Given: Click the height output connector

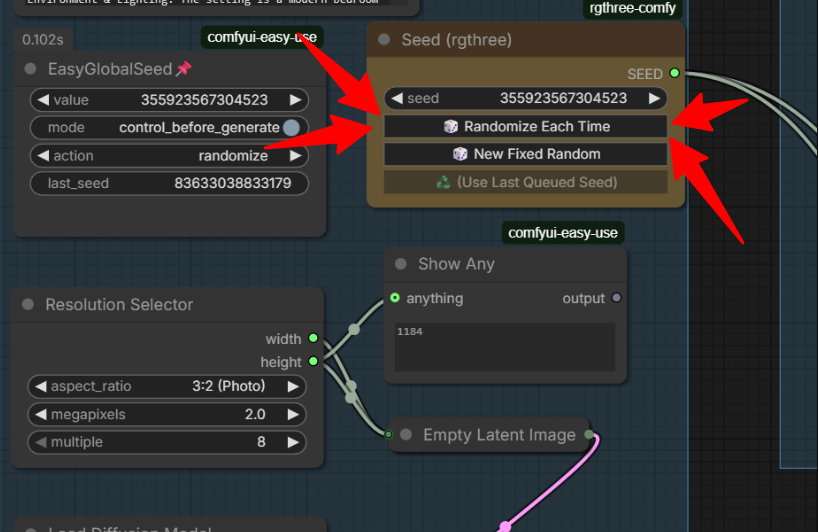Looking at the screenshot, I should click(313, 361).
